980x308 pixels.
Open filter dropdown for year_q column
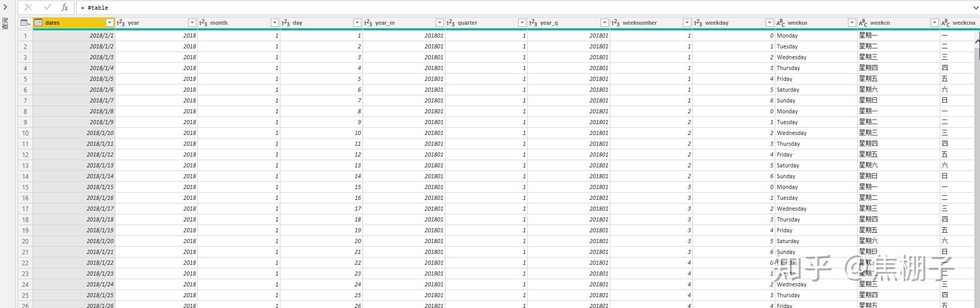604,23
